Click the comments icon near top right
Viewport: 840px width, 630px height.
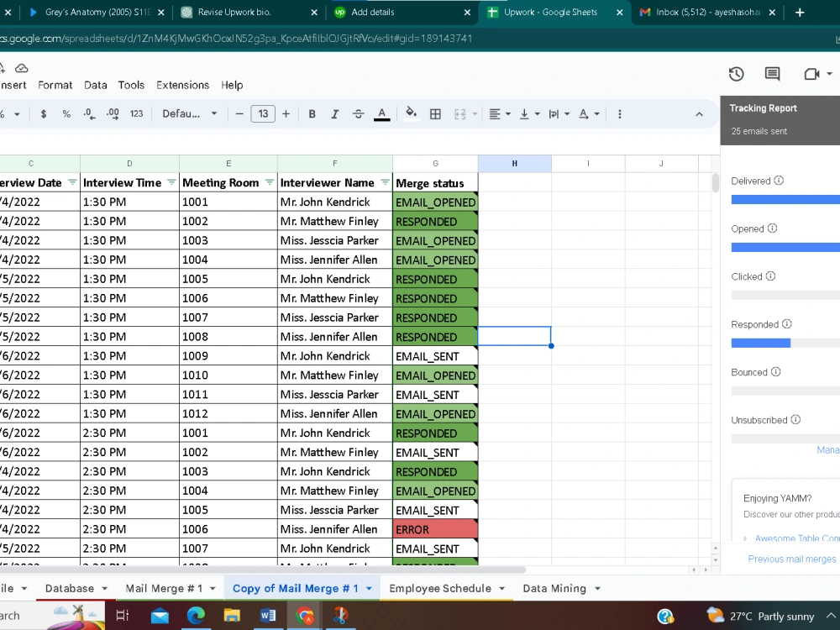click(772, 74)
